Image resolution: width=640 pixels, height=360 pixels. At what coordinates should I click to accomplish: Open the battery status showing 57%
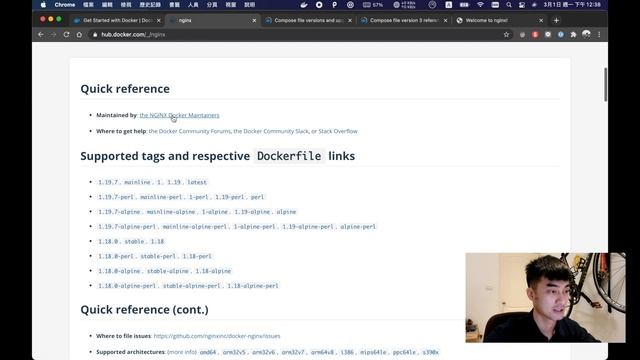pos(373,5)
